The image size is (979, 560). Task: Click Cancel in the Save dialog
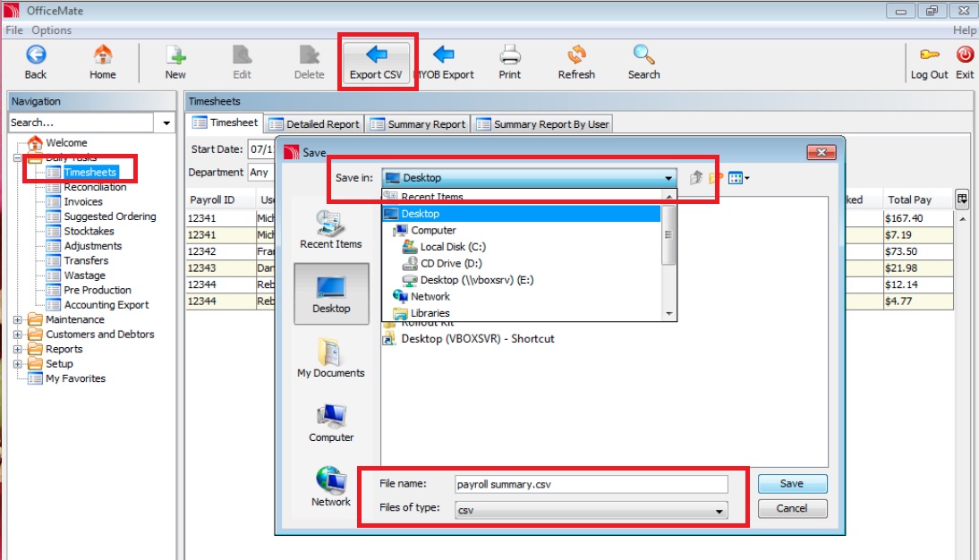point(792,509)
